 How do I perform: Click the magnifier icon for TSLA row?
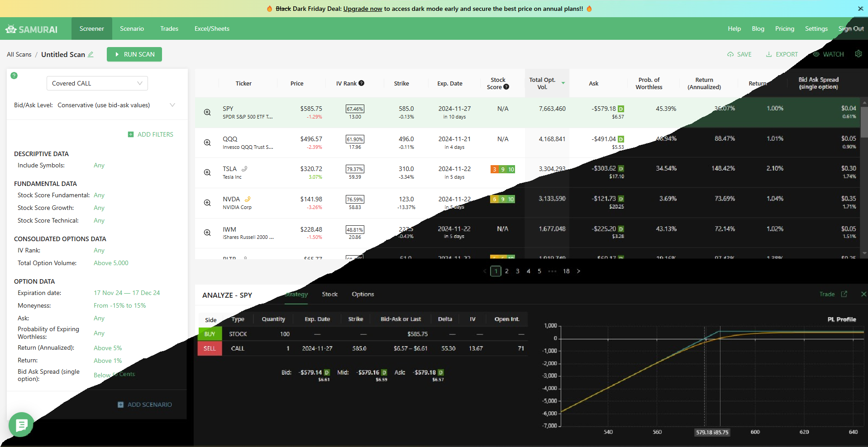tap(207, 172)
